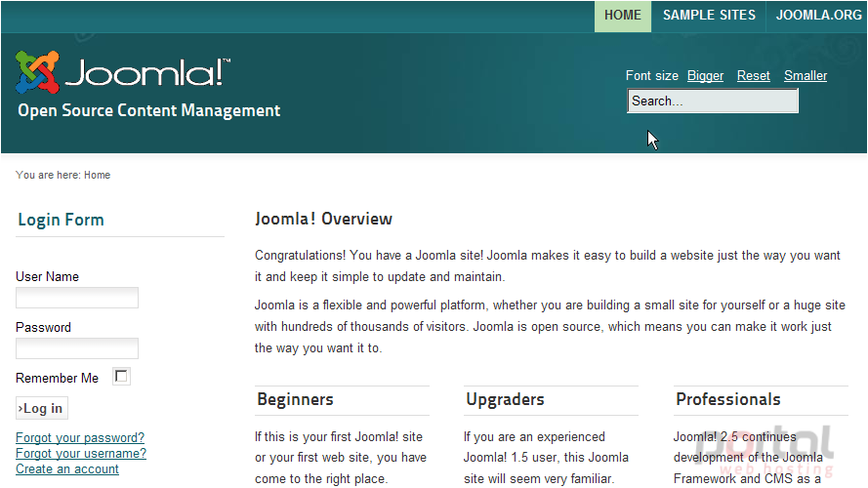Click the Professionals heading
The image size is (868, 488).
tap(728, 399)
